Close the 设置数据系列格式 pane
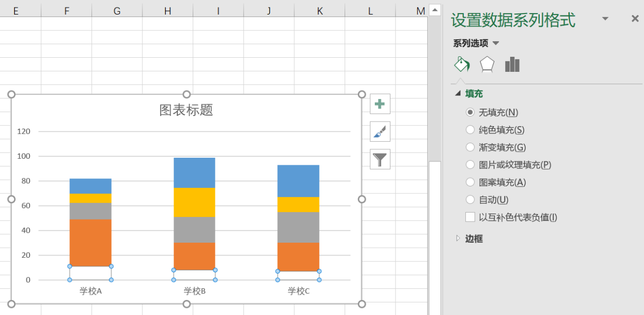The height and width of the screenshot is (315, 644). 635,19
